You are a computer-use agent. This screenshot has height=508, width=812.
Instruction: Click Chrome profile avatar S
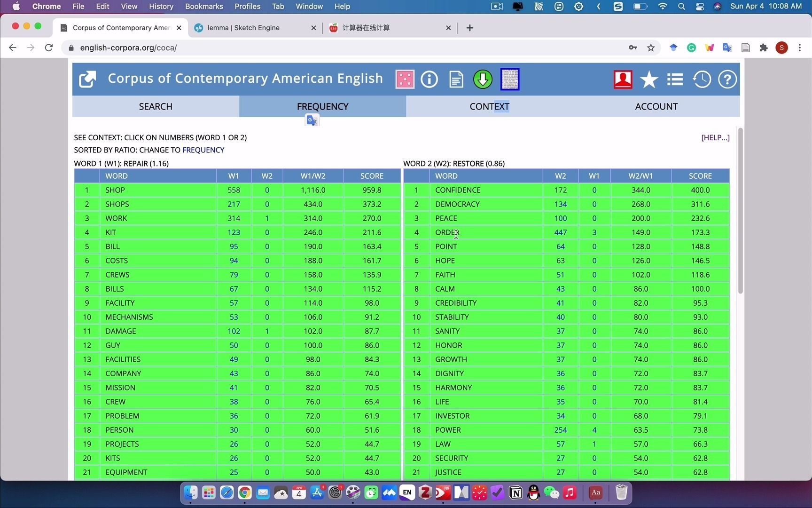[x=781, y=48]
